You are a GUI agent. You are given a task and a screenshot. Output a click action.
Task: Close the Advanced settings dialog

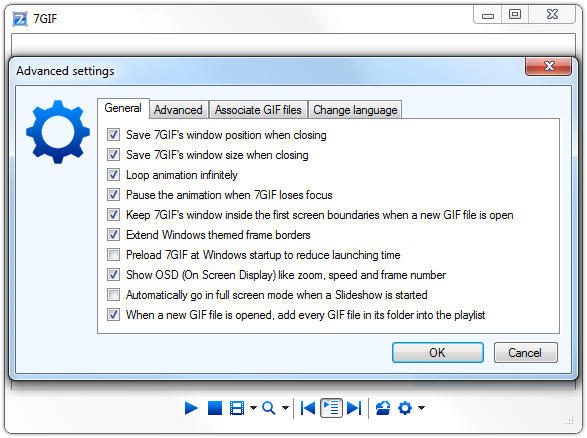(549, 67)
